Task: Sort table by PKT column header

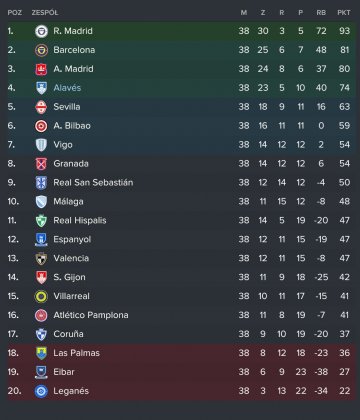Action: [x=344, y=13]
